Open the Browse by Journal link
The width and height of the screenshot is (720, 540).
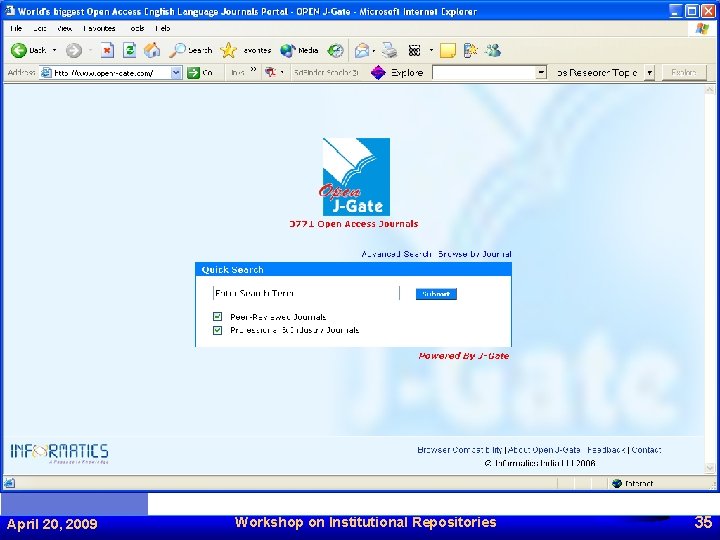click(475, 254)
